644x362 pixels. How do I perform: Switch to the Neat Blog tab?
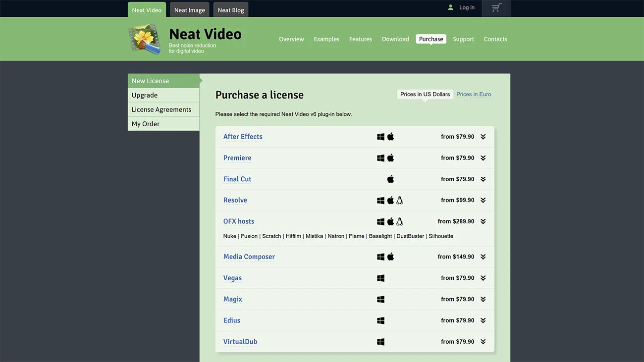click(x=231, y=10)
